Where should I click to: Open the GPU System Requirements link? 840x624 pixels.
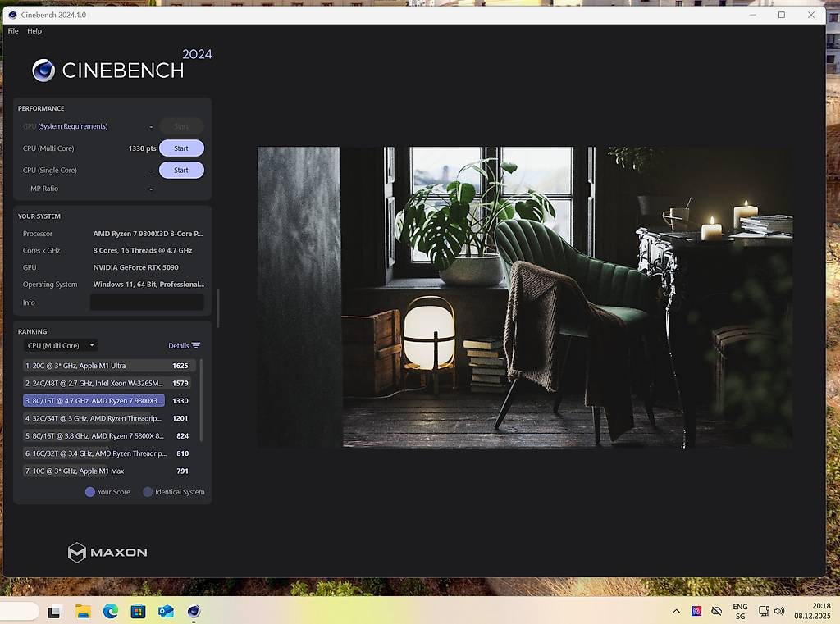pyautogui.click(x=72, y=126)
